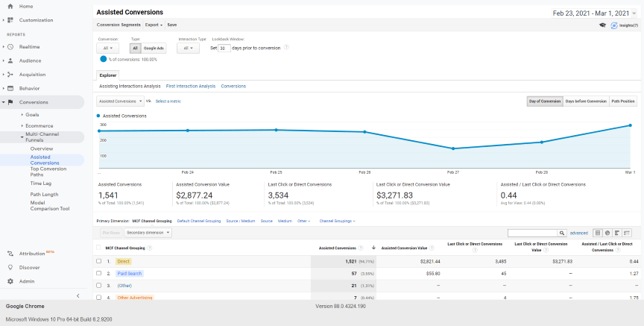
Task: Open the Interaction Type All dropdown
Action: (x=188, y=48)
